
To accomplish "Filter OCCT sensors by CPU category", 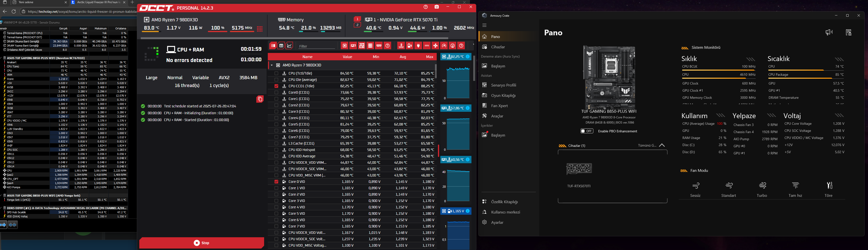I will [344, 46].
